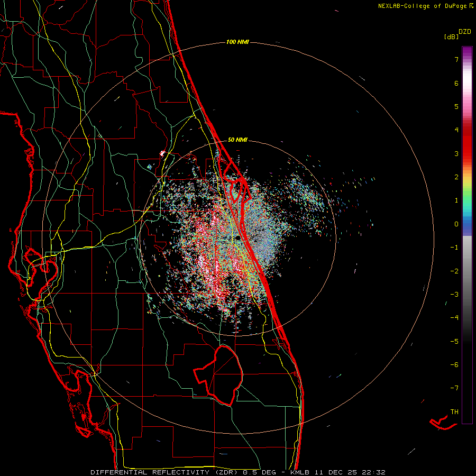
Task: Click the product title caption at the bottom
Action: 238,472
